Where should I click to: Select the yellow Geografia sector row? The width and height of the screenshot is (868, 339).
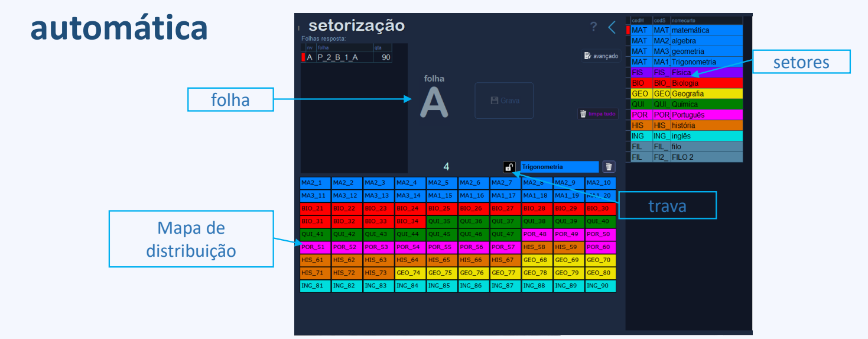coord(684,93)
